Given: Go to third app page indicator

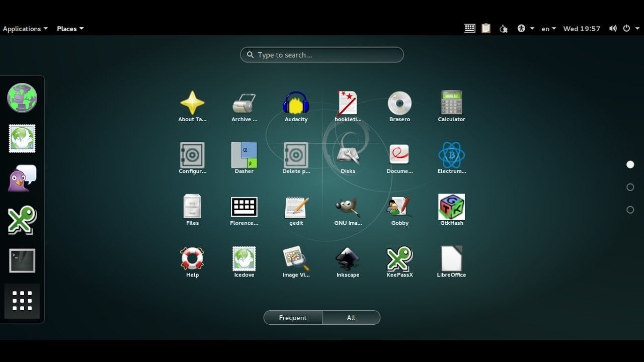Looking at the screenshot, I should (630, 210).
